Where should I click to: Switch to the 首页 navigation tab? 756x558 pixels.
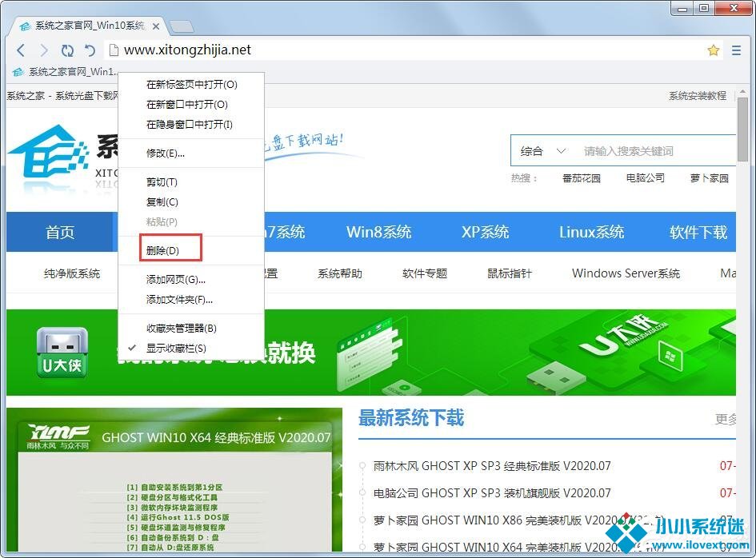point(60,233)
